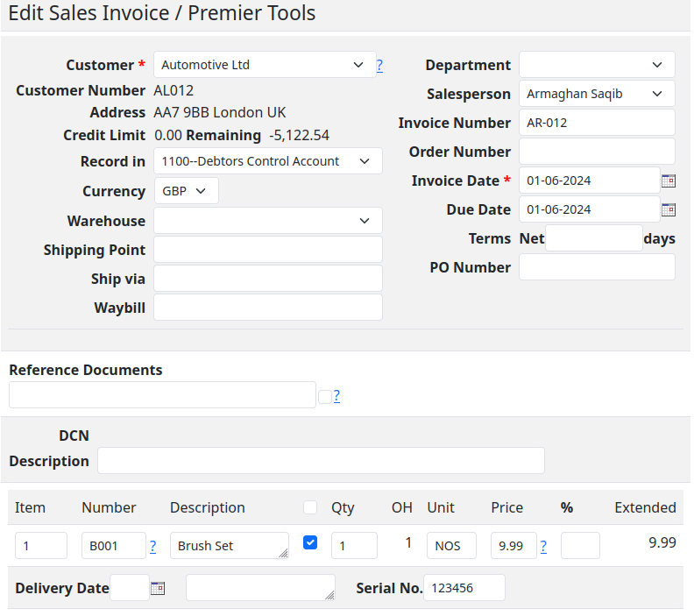Click the Serial No. field 123456
This screenshot has height=616, width=694.
pos(464,588)
